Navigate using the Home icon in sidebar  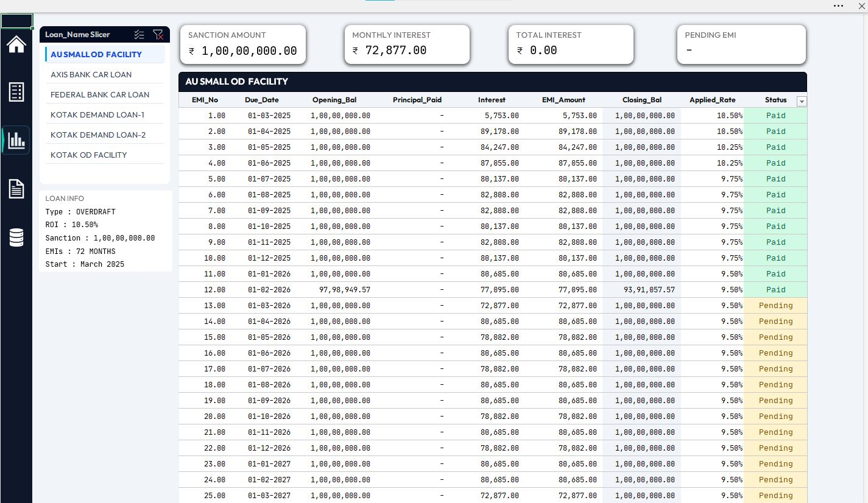tap(16, 44)
